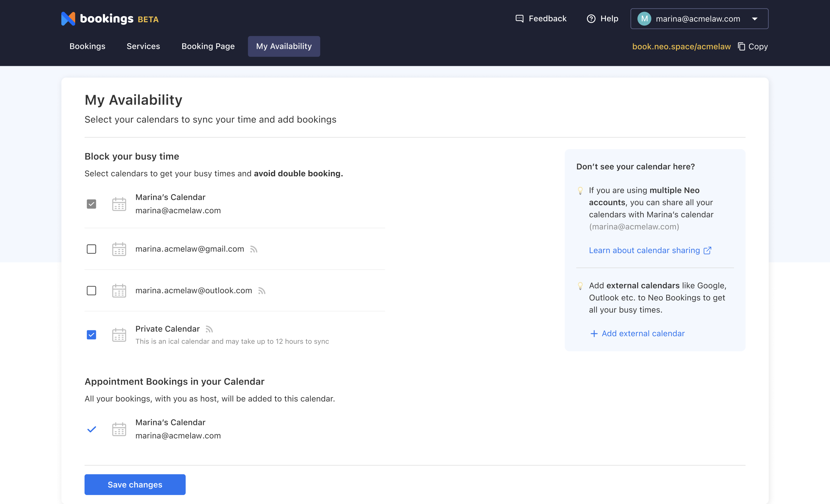Click the feed icon next to gmail calendar

pyautogui.click(x=254, y=249)
